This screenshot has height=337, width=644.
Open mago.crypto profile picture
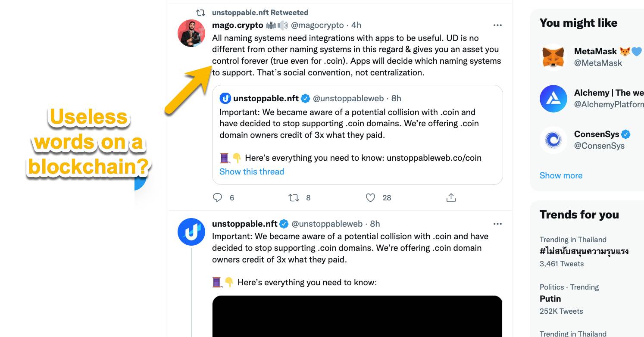click(x=191, y=33)
